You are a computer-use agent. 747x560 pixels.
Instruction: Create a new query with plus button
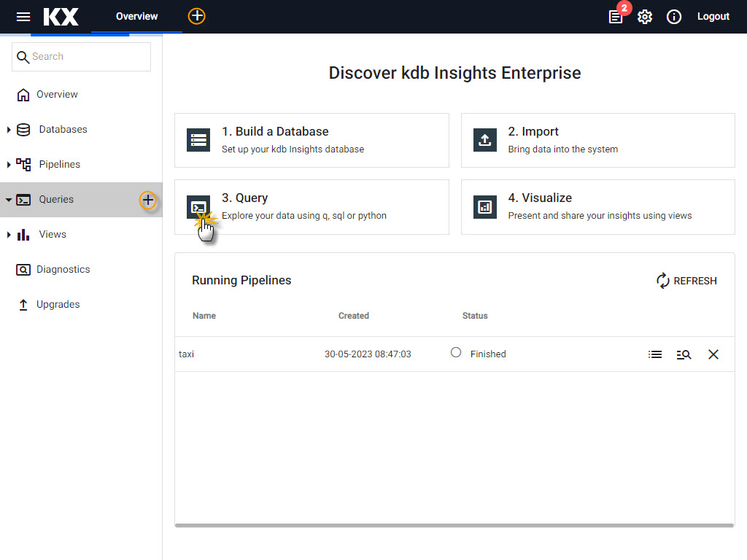click(x=147, y=200)
